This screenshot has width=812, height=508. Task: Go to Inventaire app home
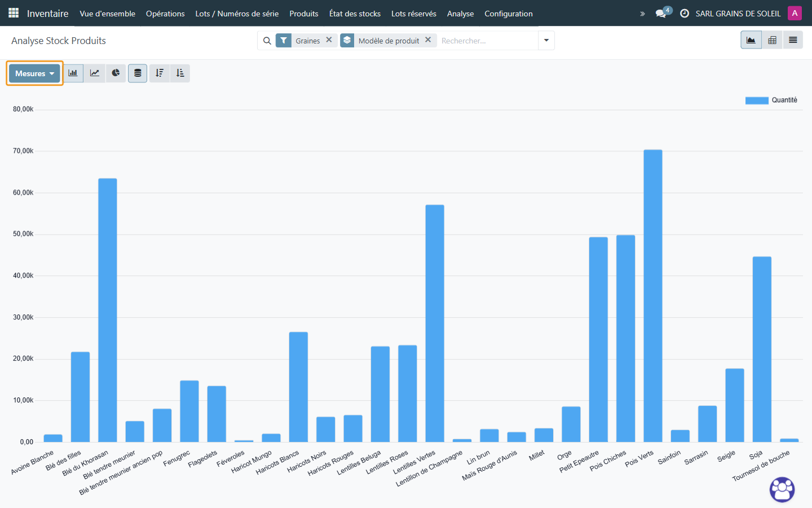[x=48, y=14]
